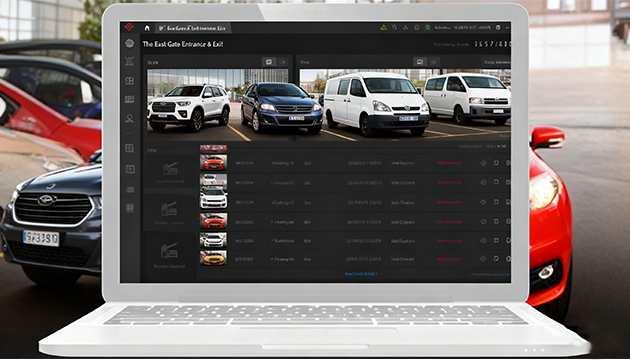Viewport: 630px width, 360px height.
Task: Click the circular action icon in orange car row
Action: (483, 259)
